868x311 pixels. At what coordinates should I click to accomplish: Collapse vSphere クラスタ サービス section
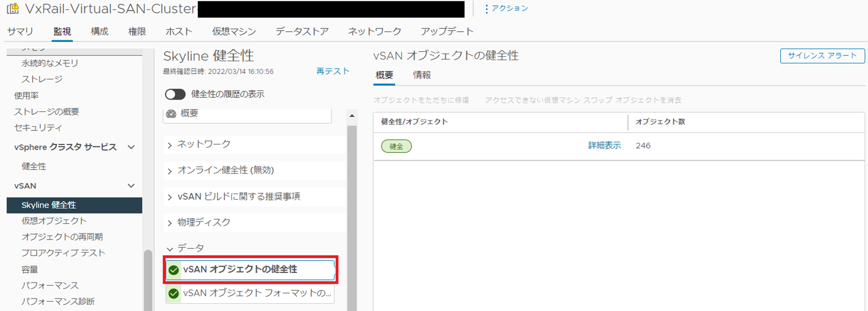(x=131, y=147)
